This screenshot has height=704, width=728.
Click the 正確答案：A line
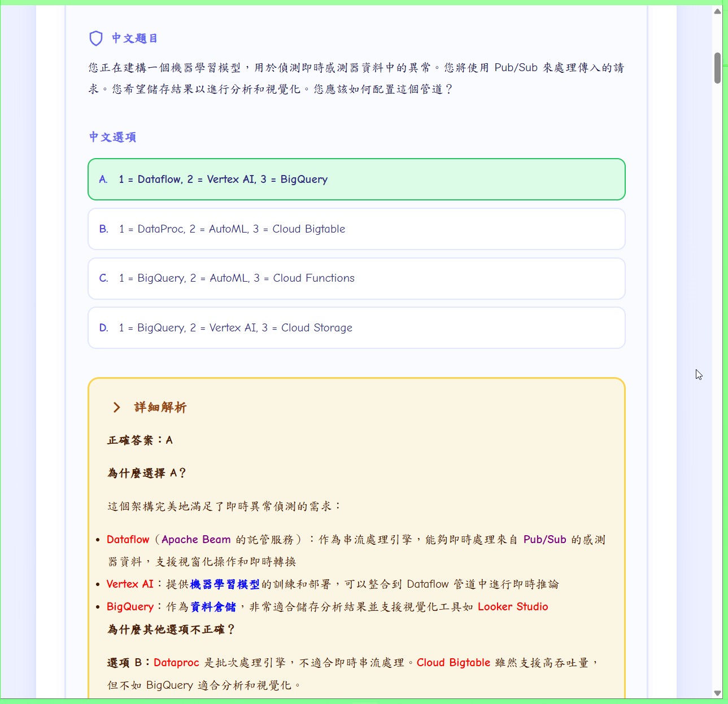point(140,440)
